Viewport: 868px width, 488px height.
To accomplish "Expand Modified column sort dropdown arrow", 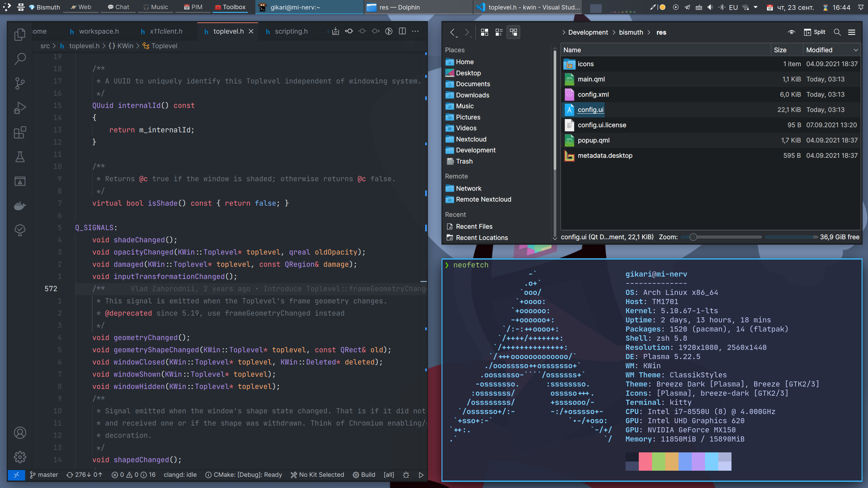I will pyautogui.click(x=856, y=50).
